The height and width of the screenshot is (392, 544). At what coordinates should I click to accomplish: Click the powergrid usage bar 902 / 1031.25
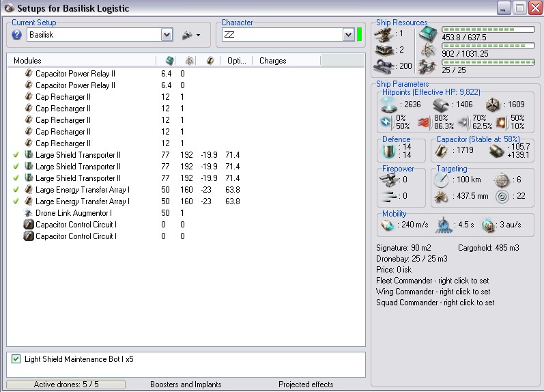[488, 46]
